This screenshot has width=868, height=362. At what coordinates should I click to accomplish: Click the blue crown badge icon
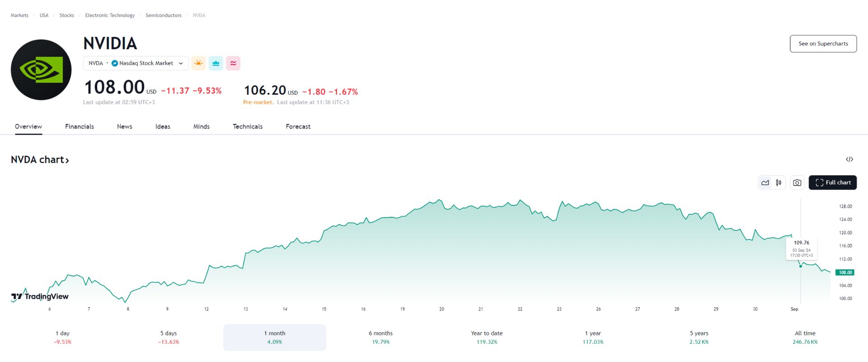point(216,63)
